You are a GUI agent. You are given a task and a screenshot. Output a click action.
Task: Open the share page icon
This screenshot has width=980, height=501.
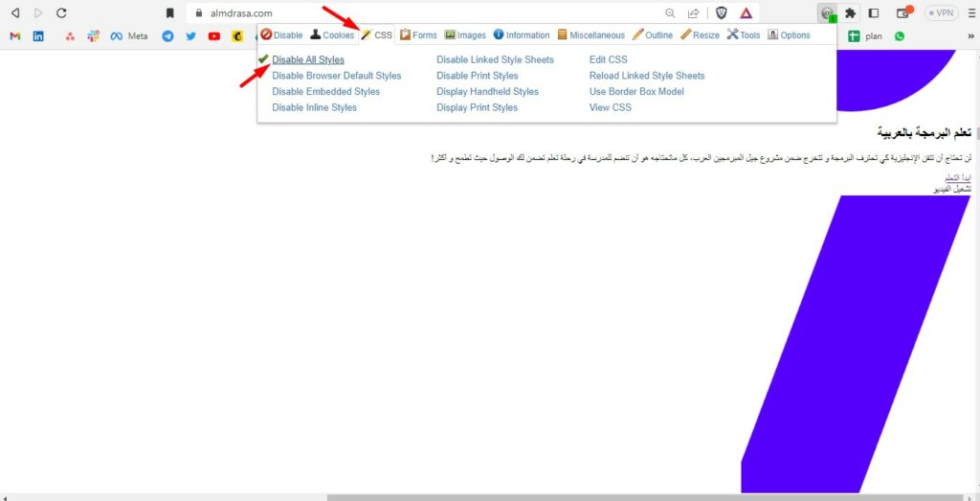693,12
